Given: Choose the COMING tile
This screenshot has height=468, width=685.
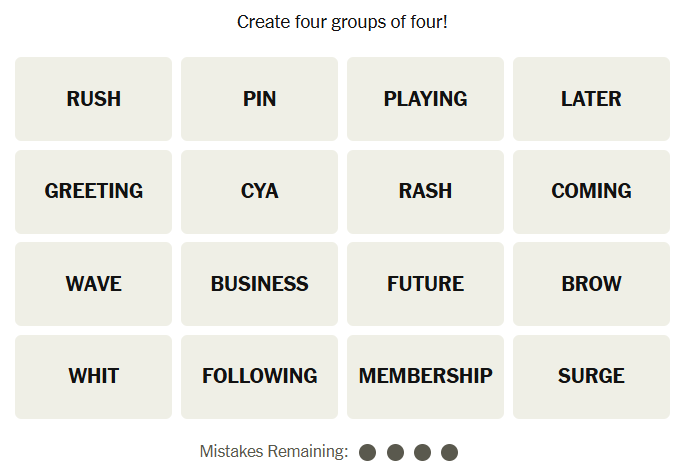Looking at the screenshot, I should click(591, 191).
